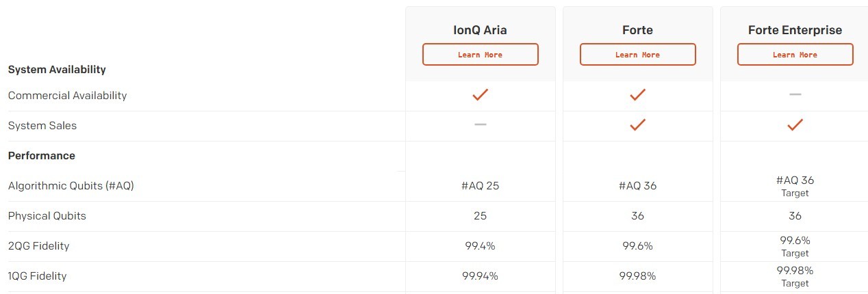
Task: Click the Commercial Availability row label
Action: 67,96
